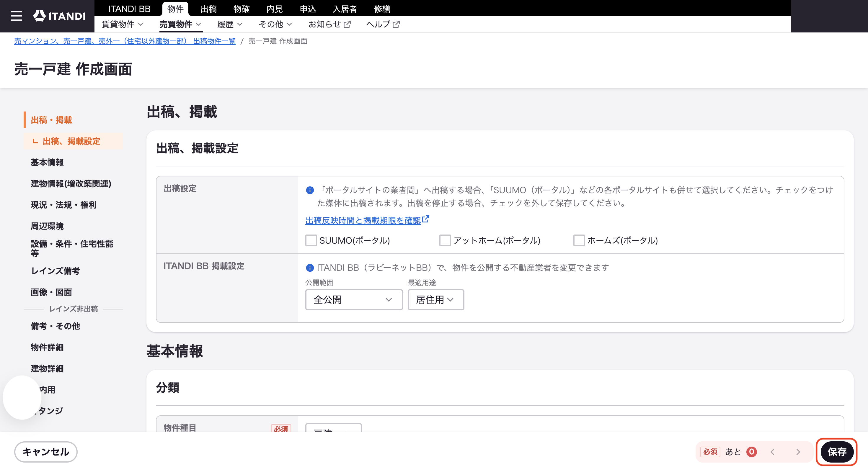The height and width of the screenshot is (472, 868).
Task: Select the 物件 tab
Action: click(175, 9)
